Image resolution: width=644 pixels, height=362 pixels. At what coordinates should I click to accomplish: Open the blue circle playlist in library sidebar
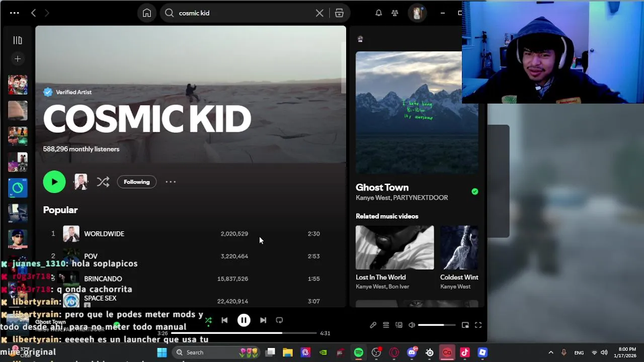point(18,188)
